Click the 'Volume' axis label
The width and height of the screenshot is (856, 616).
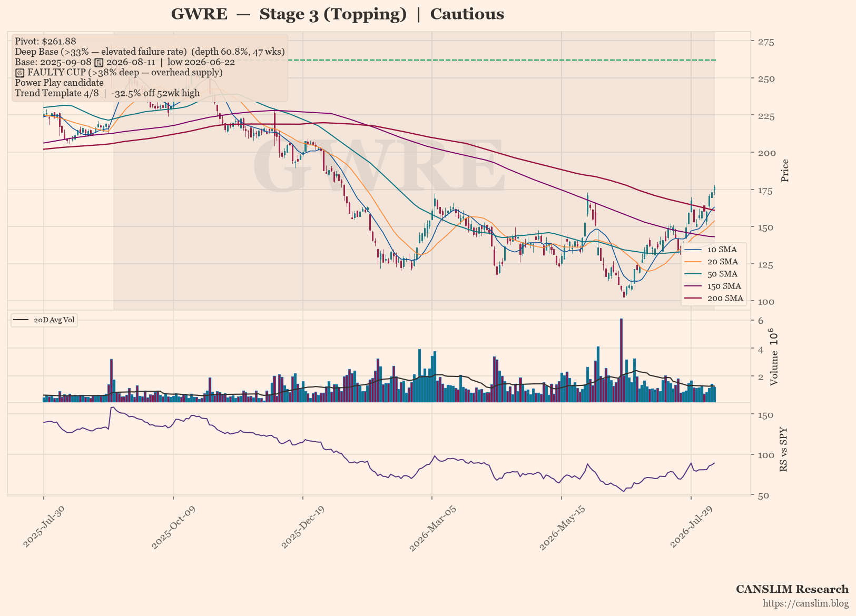pyautogui.click(x=773, y=357)
